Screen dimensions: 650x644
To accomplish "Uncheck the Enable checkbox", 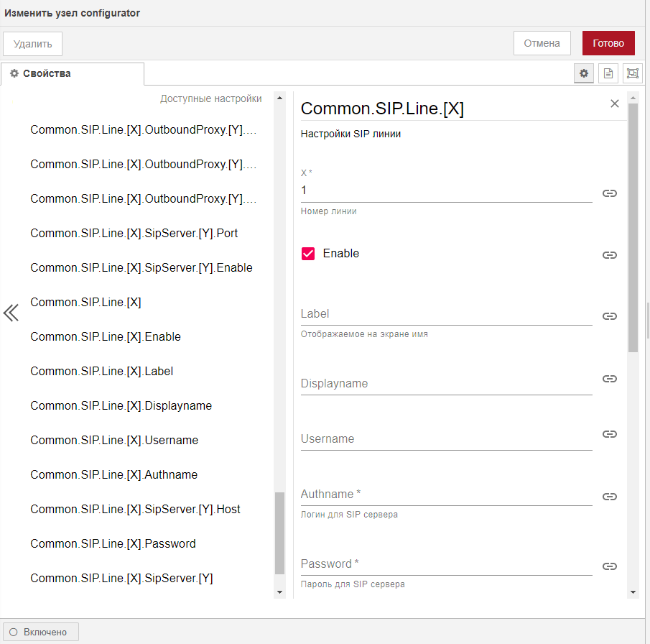I will 308,254.
